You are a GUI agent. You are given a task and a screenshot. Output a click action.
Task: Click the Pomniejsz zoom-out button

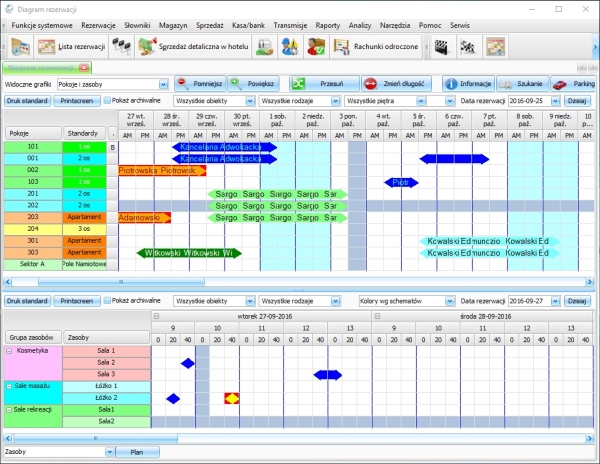(x=197, y=85)
